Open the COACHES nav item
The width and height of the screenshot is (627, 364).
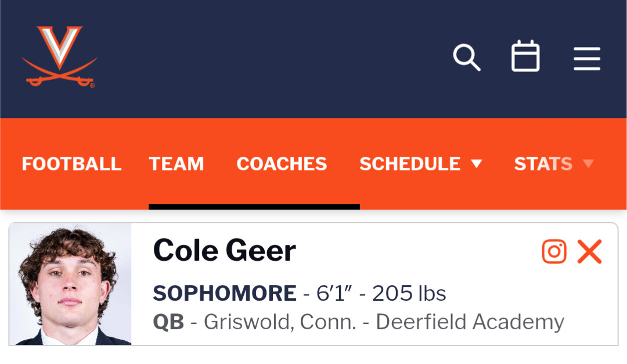282,164
